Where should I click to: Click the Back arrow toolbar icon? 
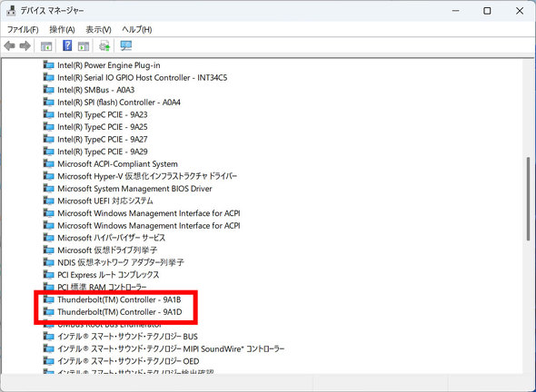10,45
